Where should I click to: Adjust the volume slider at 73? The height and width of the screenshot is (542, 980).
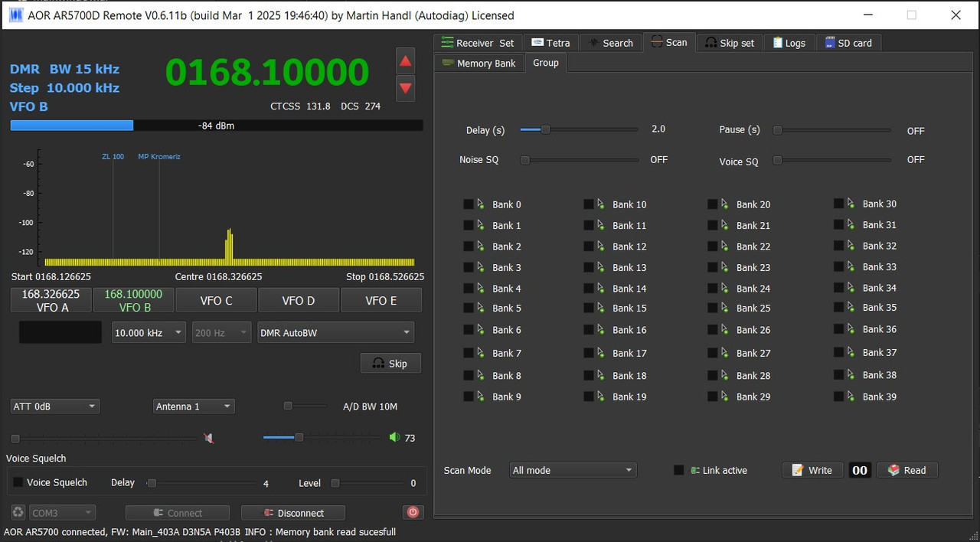coord(322,437)
